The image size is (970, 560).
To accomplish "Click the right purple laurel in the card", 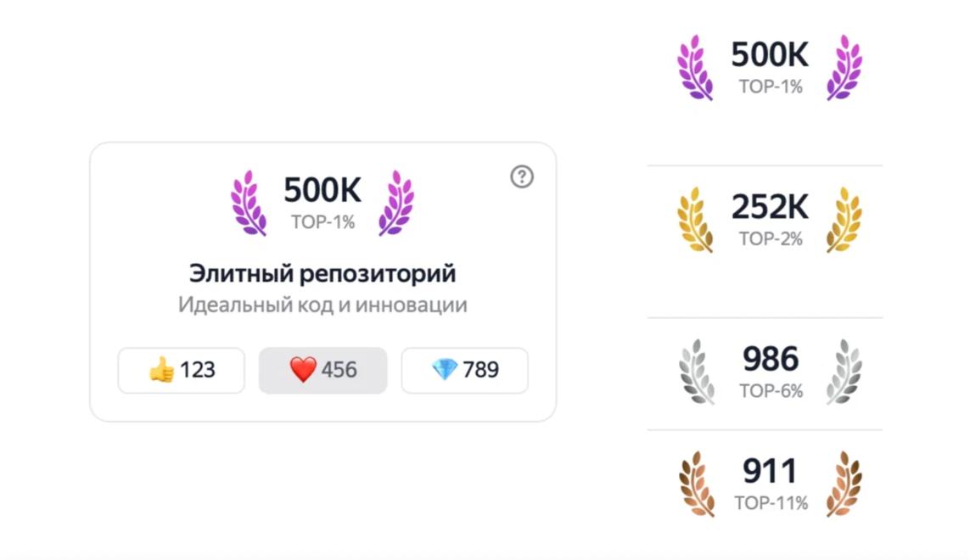I will pyautogui.click(x=396, y=203).
